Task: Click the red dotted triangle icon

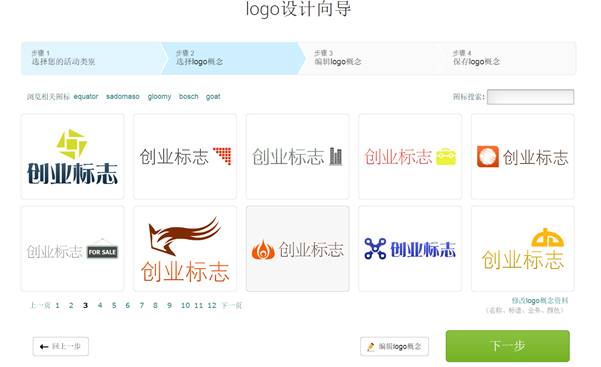Action: click(x=222, y=156)
